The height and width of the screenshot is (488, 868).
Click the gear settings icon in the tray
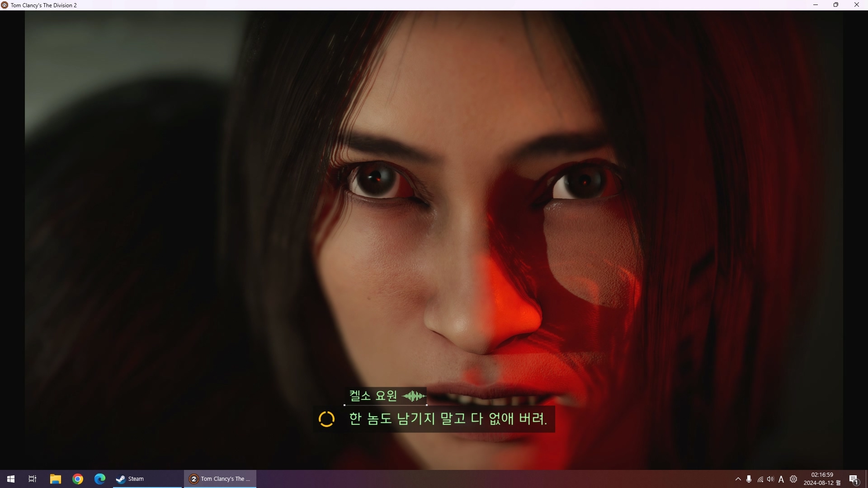[x=793, y=479]
